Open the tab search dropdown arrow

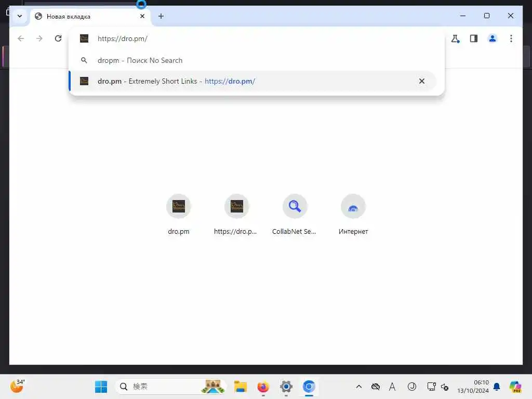click(x=20, y=16)
